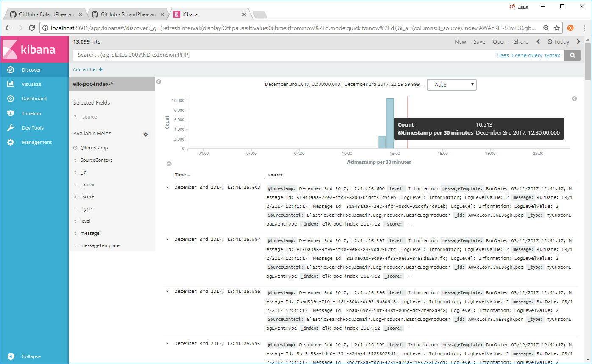
Task: Collapse the histogram with the up arrow
Action: 169,163
